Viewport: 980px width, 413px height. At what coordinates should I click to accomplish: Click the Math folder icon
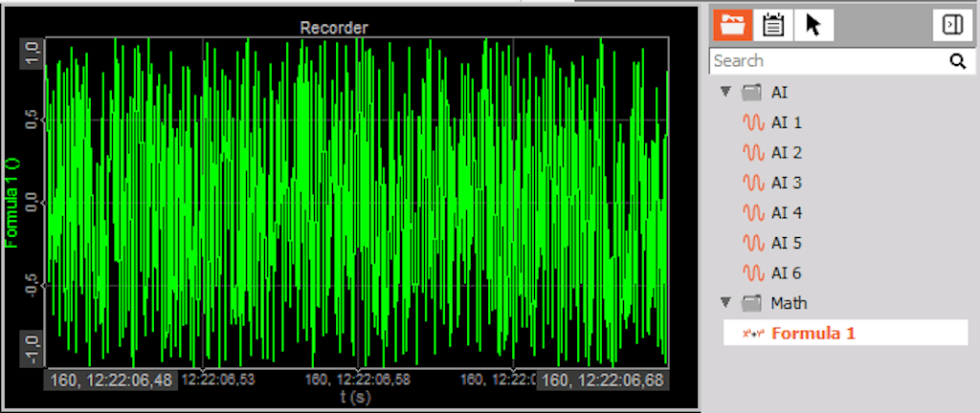(x=751, y=303)
